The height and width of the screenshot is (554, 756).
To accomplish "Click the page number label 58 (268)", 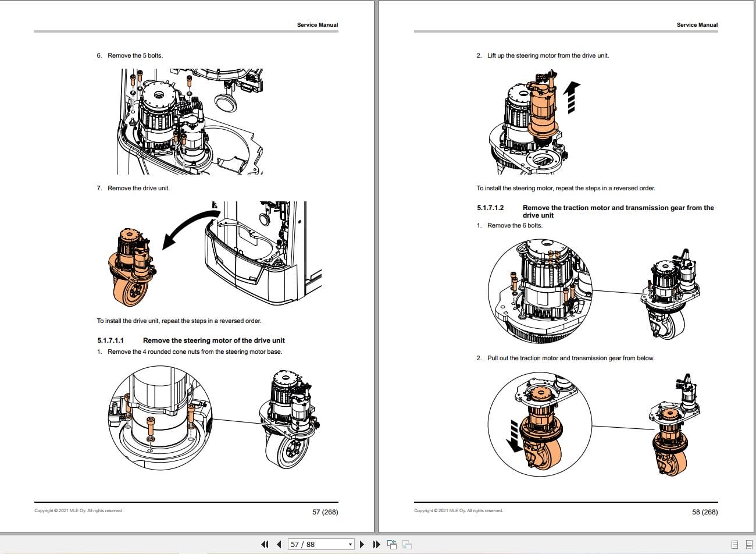I will click(x=705, y=512).
